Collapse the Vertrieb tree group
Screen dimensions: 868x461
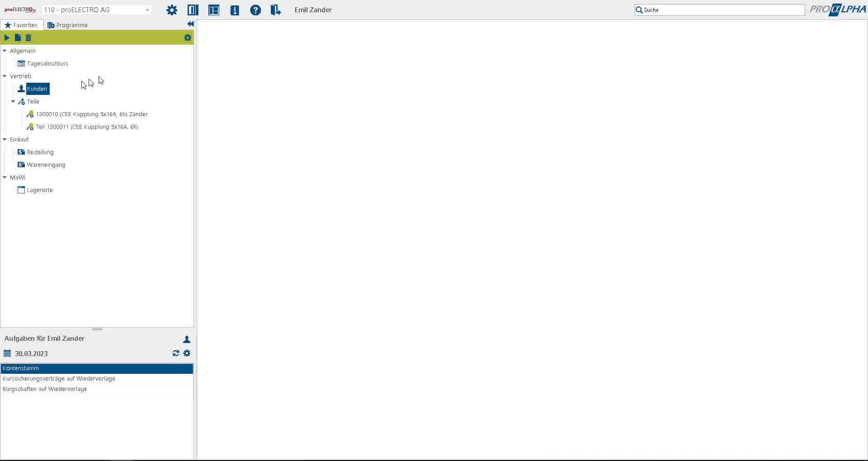coord(5,76)
